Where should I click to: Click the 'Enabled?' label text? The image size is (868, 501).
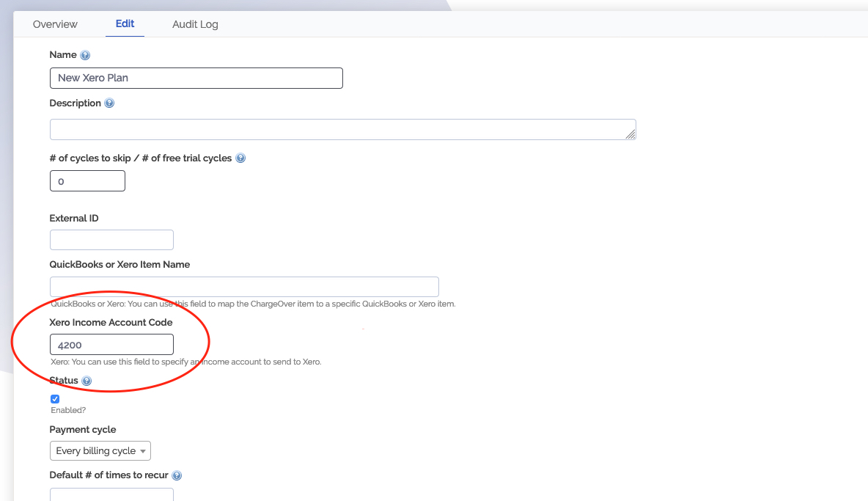pos(68,410)
